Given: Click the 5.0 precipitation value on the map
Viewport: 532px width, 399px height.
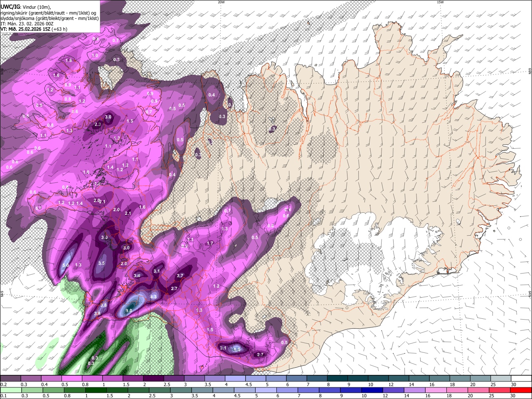Looking at the screenshot, I should (x=66, y=265).
